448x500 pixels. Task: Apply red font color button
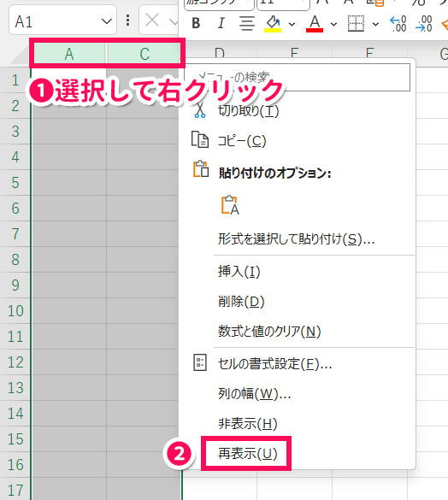point(315,24)
